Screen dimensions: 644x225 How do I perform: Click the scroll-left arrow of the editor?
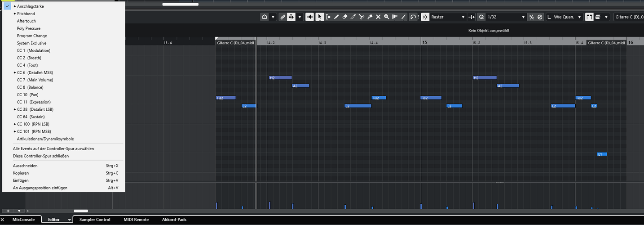[27, 211]
